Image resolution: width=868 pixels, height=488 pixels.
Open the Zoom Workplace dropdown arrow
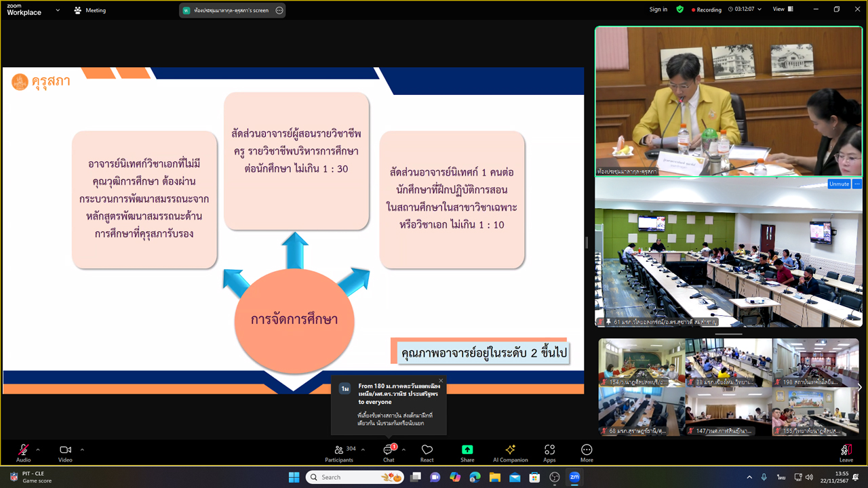(57, 10)
